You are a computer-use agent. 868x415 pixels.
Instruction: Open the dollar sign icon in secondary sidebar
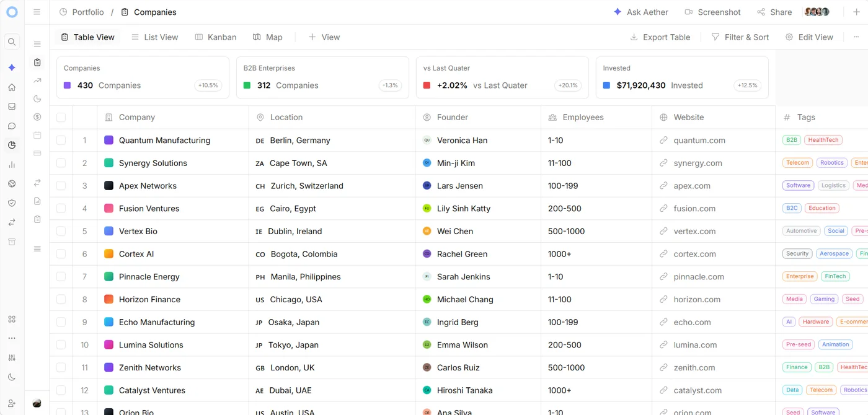[x=37, y=117]
